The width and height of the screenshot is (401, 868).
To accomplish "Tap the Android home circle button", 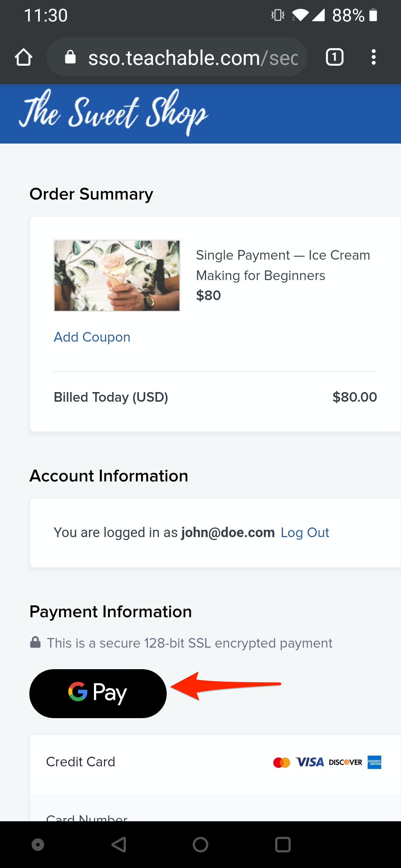I will pos(200,845).
